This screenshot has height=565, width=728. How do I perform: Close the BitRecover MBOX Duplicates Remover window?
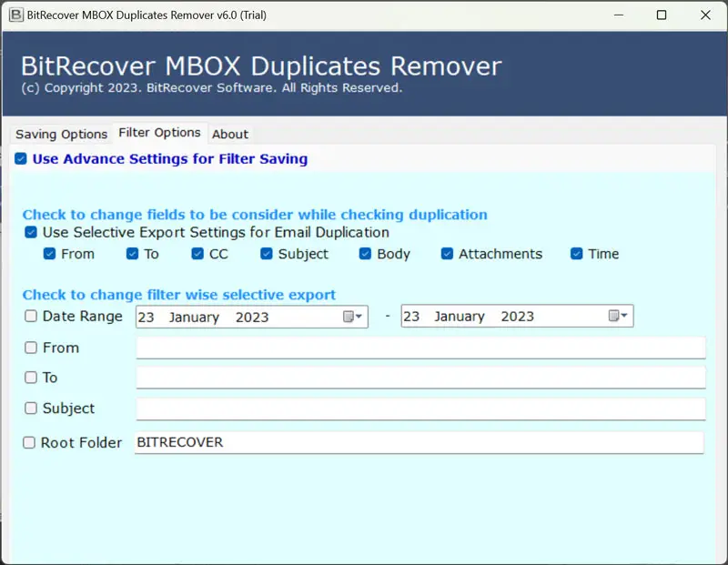[x=705, y=15]
